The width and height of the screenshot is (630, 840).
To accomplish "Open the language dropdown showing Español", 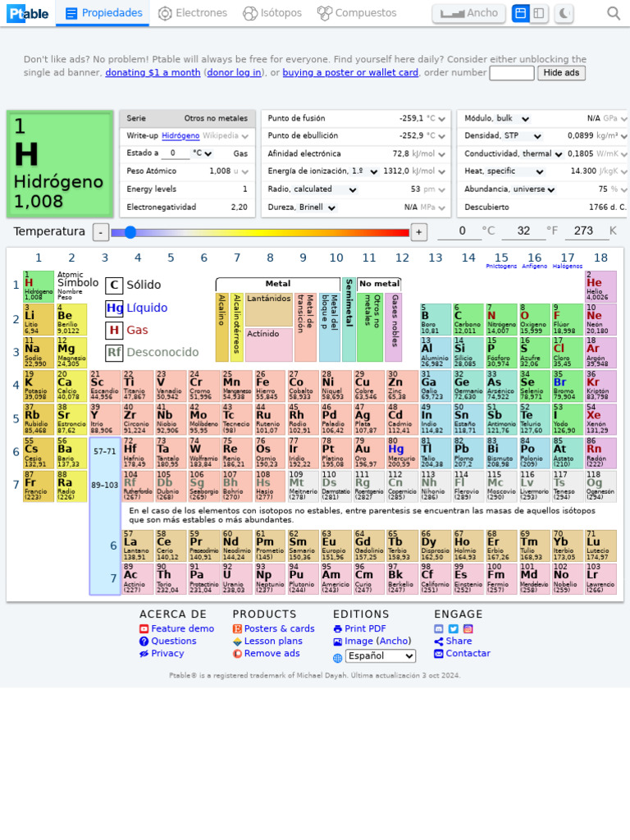I will 381,655.
